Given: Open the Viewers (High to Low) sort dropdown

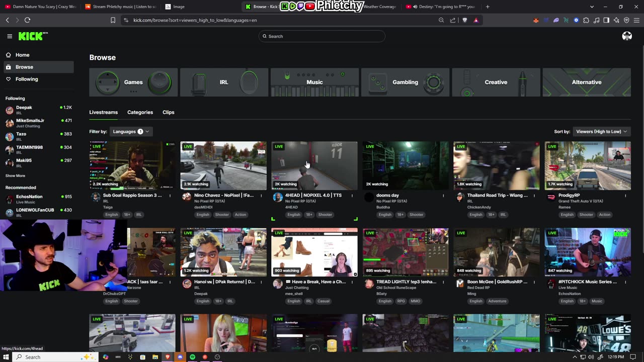Looking at the screenshot, I should pyautogui.click(x=601, y=132).
